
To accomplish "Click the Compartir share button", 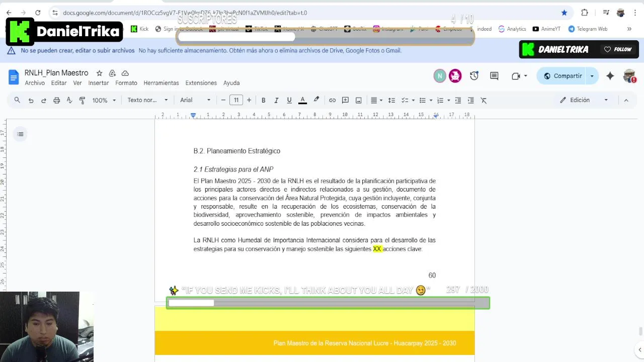I will (x=563, y=76).
